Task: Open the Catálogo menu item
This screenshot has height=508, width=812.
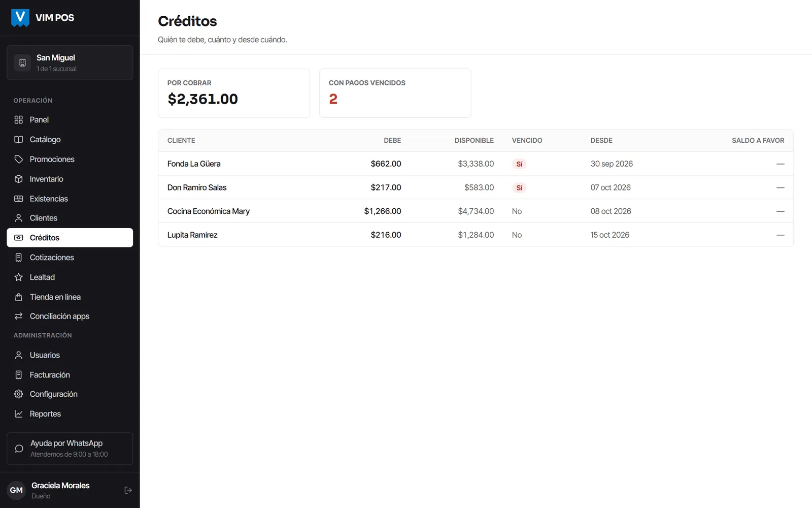Action: (x=70, y=140)
